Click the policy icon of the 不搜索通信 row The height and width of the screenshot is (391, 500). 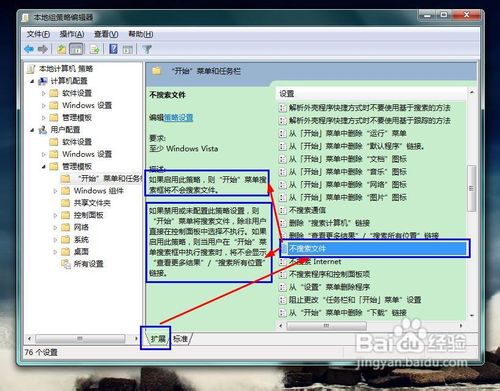[282, 210]
